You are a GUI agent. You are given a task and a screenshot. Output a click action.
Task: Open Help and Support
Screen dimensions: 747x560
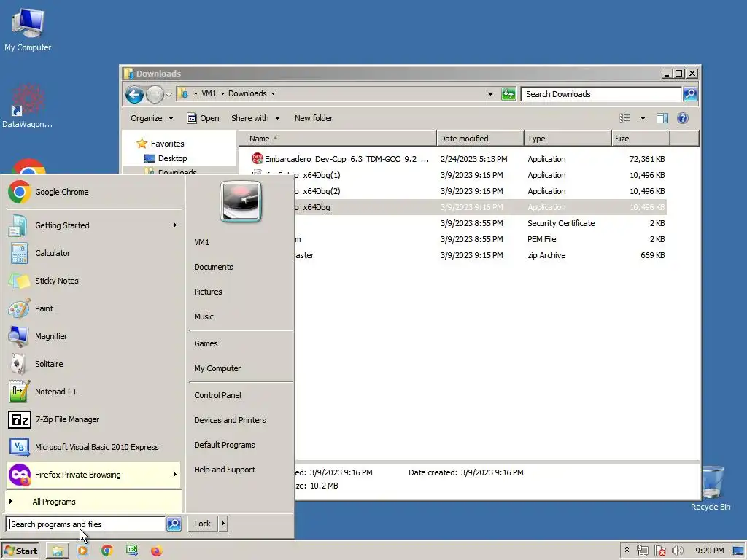(225, 470)
